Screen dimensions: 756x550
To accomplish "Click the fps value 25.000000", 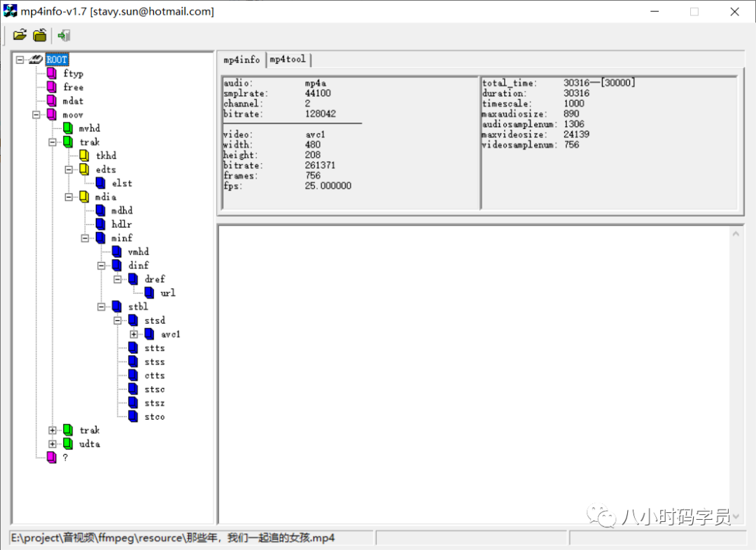I will [x=328, y=186].
